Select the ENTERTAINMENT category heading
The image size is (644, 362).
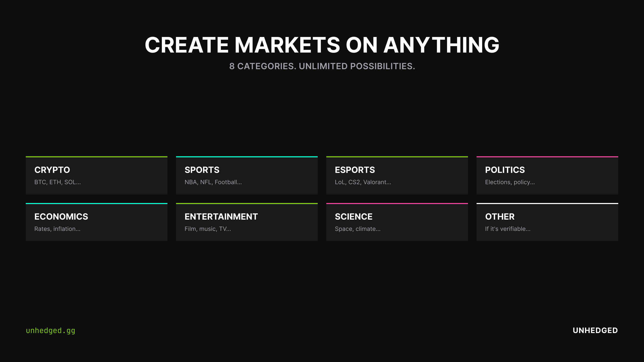tap(221, 217)
